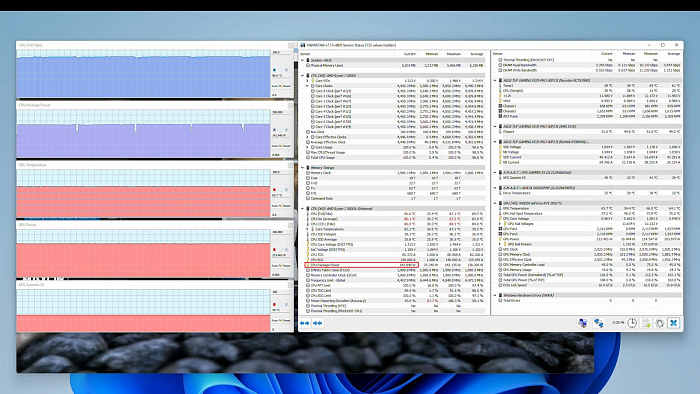Click the clock reset-timer icon
The height and width of the screenshot is (394, 700).
click(632, 323)
